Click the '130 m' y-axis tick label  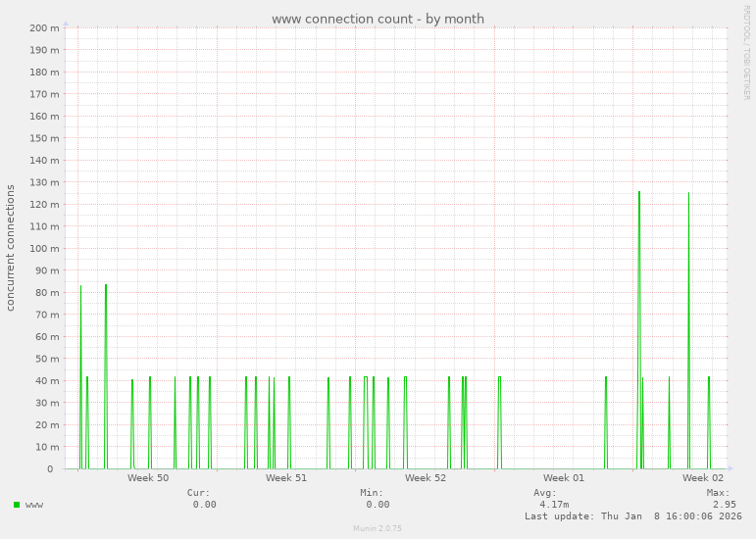point(44,182)
